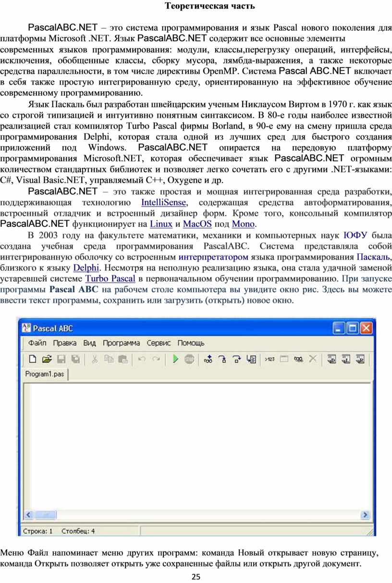Click the New file icon in Pascal ABC toolbar
Viewport: 392px width, 583px height.
click(33, 359)
